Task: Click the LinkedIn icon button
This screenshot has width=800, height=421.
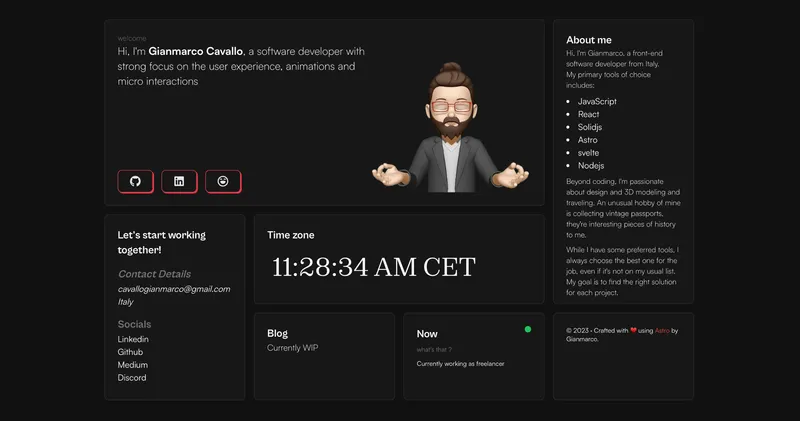Action: click(179, 181)
